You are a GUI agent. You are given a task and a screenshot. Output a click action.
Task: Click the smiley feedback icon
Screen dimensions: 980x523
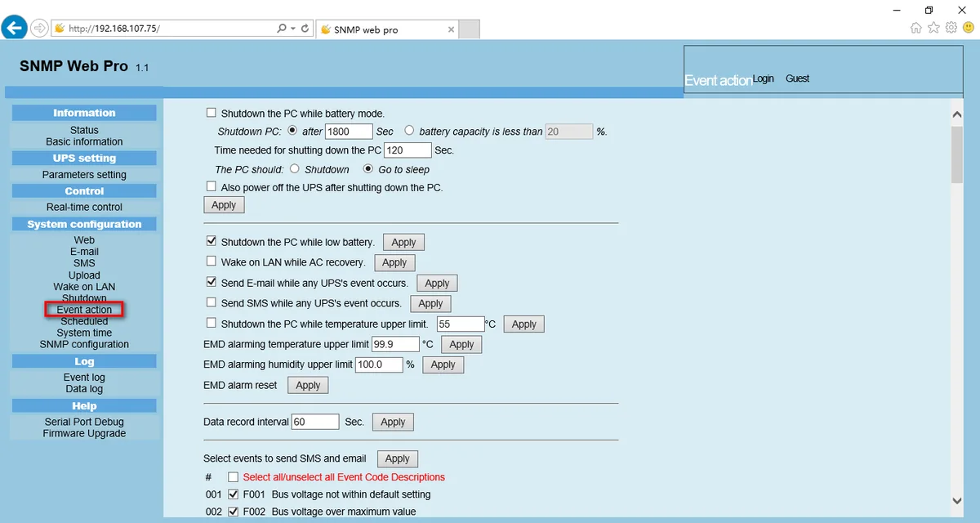click(969, 28)
